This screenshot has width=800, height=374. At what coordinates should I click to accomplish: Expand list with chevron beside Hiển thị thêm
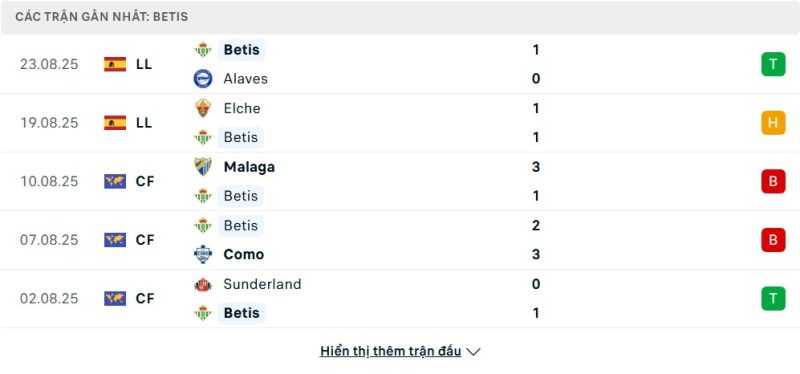[473, 352]
